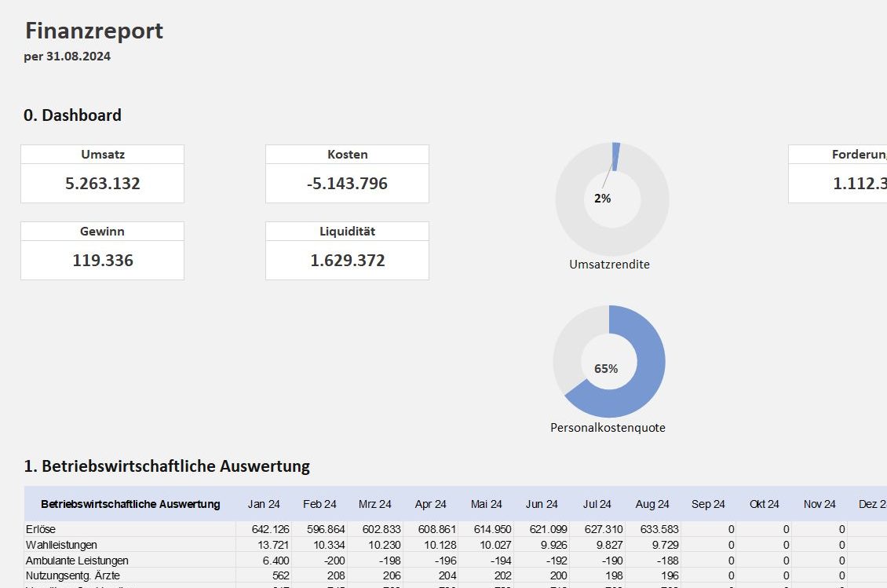Image resolution: width=887 pixels, height=588 pixels.
Task: Select the Kosten value -5.143.796
Action: click(347, 184)
